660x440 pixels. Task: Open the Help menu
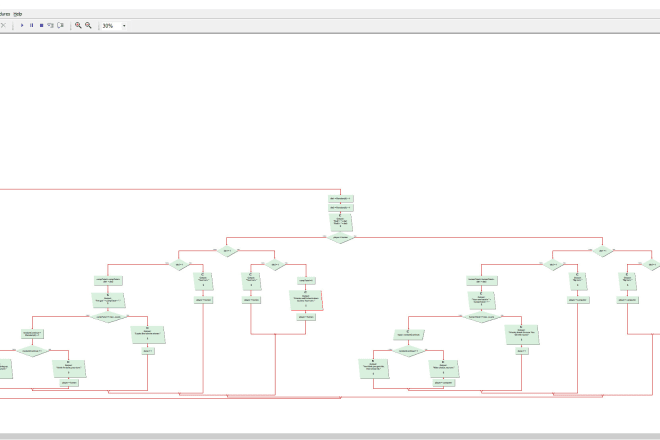pos(18,14)
